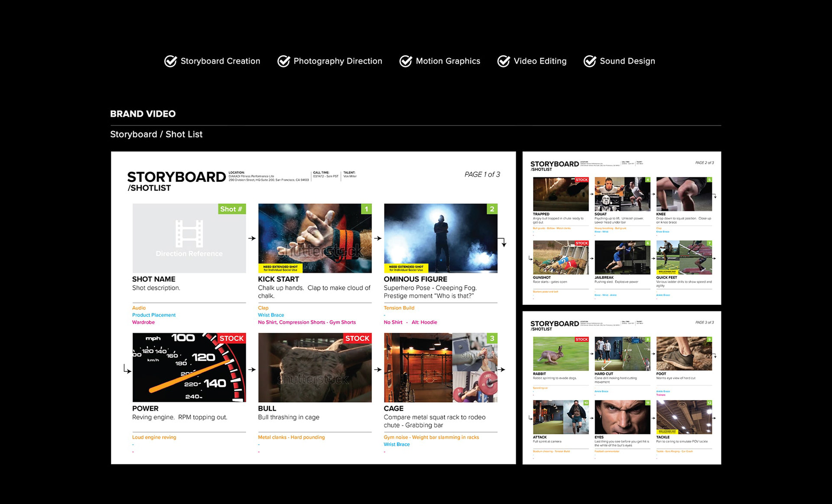Viewport: 832px width, 504px height.
Task: Click the green 'Shot #' badge
Action: [231, 209]
